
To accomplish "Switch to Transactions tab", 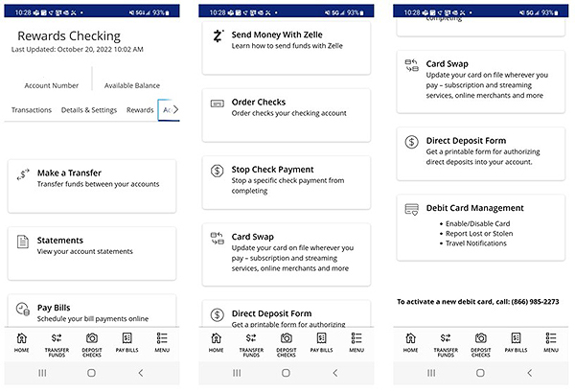I will 32,110.
